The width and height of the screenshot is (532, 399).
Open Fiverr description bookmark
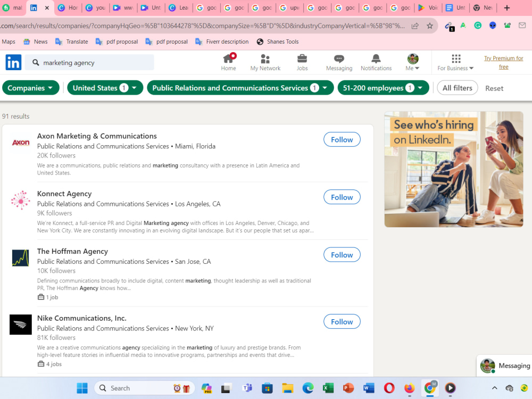222,41
